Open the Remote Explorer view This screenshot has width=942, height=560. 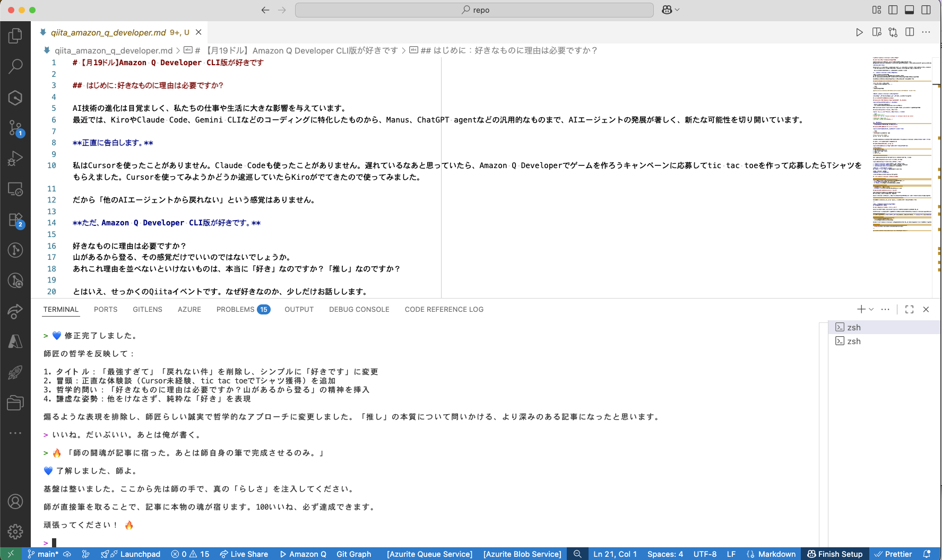pos(15,189)
